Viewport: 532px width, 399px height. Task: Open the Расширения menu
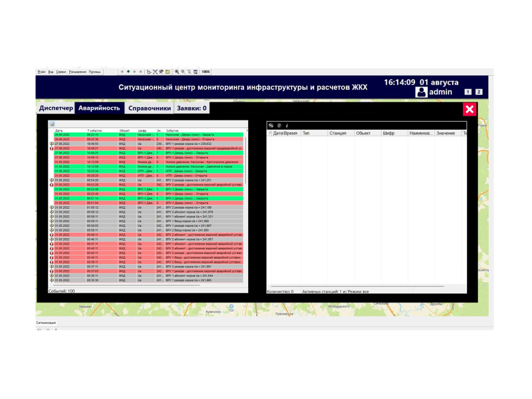(x=77, y=72)
